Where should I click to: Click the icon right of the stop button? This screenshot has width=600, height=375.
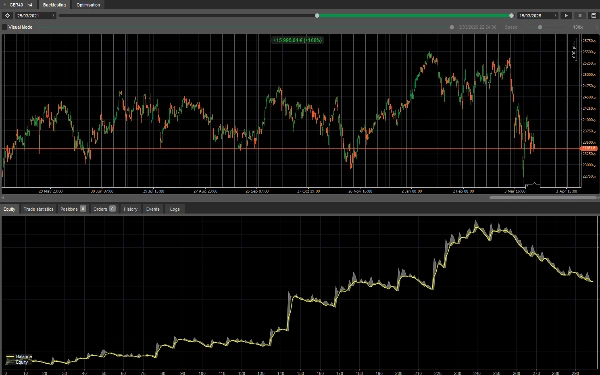pyautogui.click(x=593, y=15)
